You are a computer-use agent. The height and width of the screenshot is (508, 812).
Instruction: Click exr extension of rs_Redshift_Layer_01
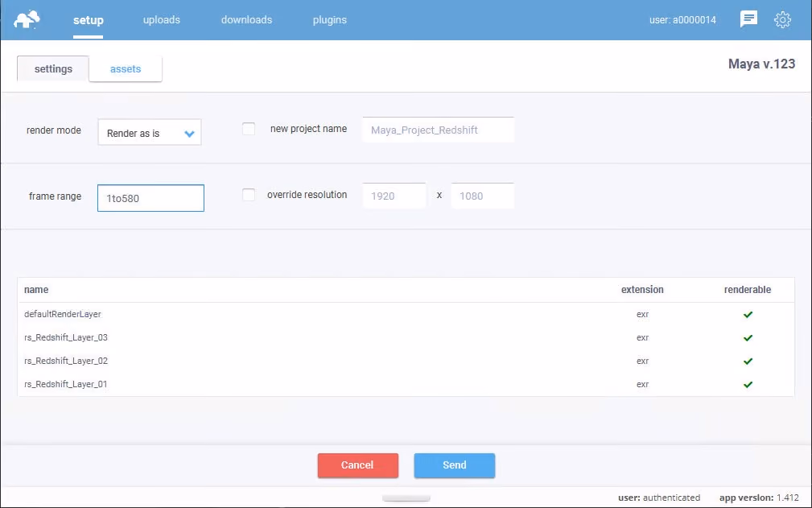[x=643, y=384]
